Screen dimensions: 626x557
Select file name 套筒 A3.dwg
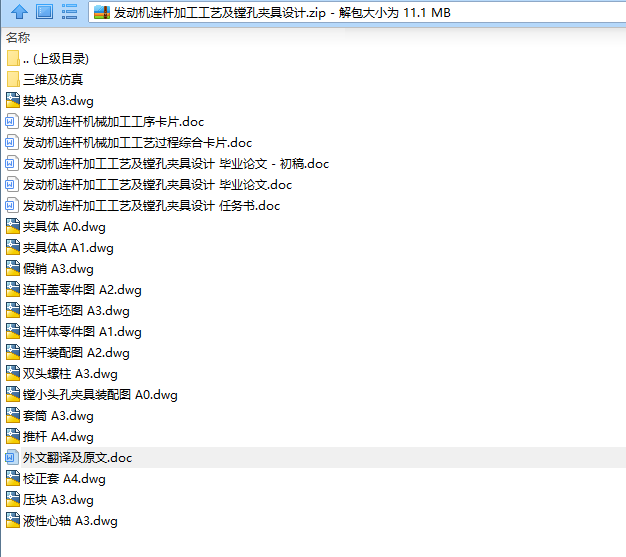[x=58, y=416]
